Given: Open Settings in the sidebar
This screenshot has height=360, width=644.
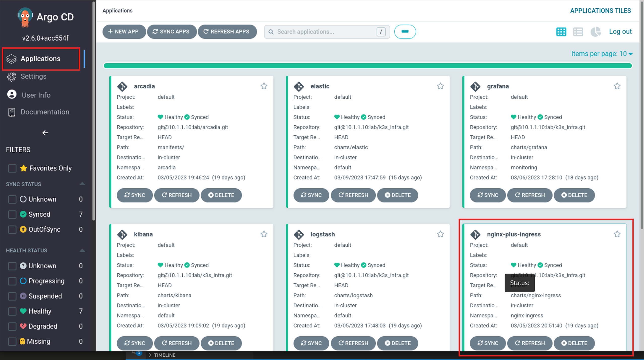Looking at the screenshot, I should pos(34,76).
